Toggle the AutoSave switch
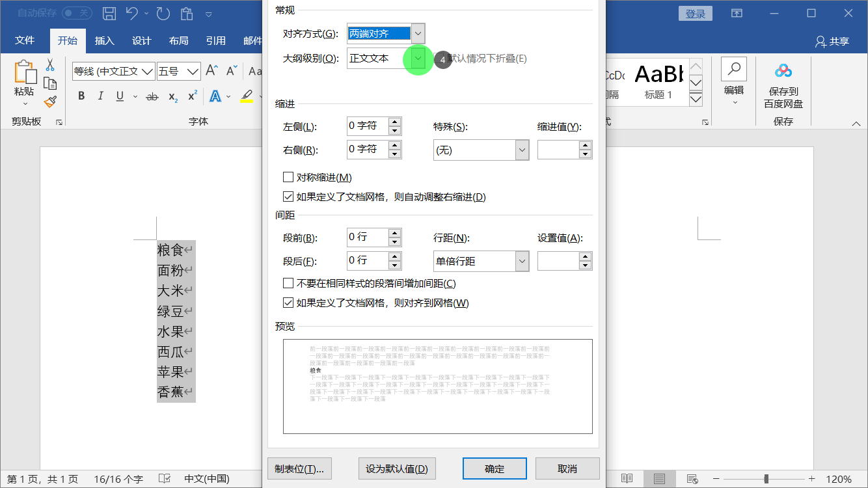Image resolution: width=868 pixels, height=488 pixels. point(77,13)
